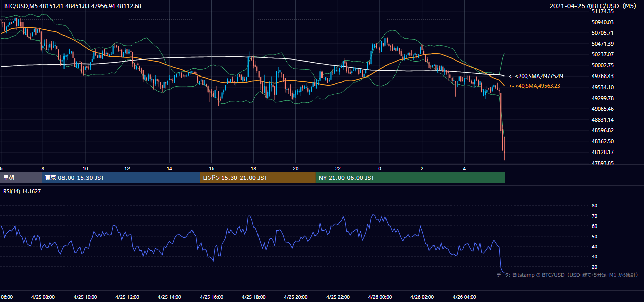The height and width of the screenshot is (302, 644).
Task: Select the ロンドン 15:30-21:00 JST session bar
Action: (x=258, y=178)
